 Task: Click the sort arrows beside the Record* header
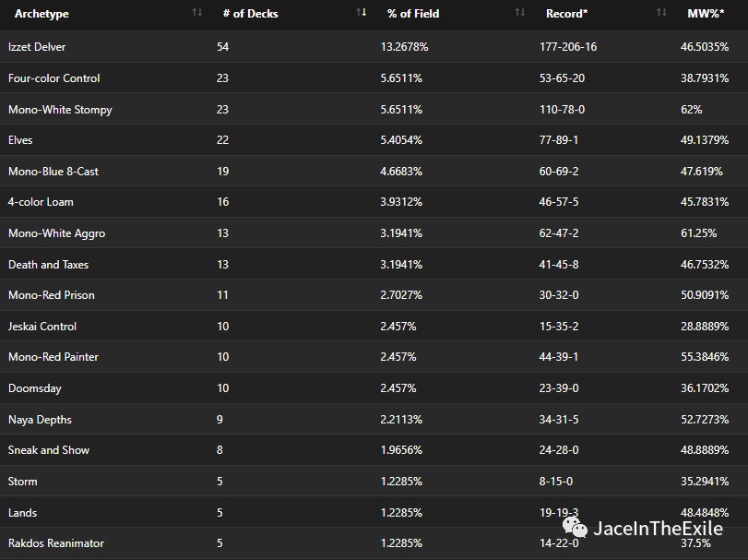pyautogui.click(x=661, y=13)
